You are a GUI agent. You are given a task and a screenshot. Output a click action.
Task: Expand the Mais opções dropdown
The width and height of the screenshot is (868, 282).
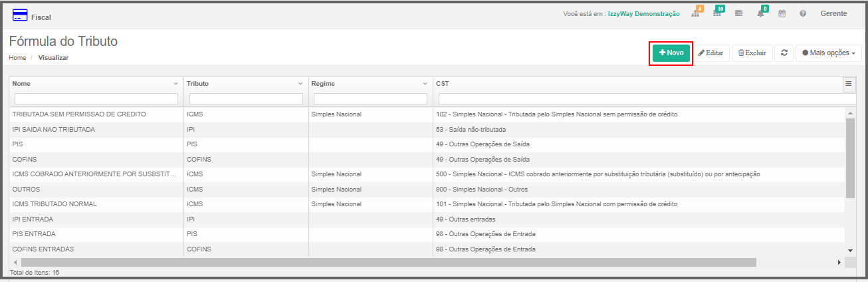point(828,53)
